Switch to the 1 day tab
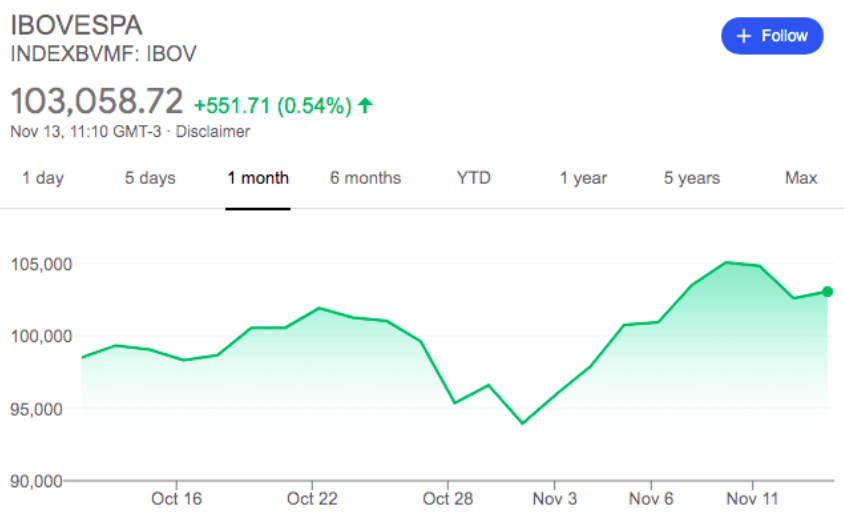The image size is (844, 521). pyautogui.click(x=43, y=178)
